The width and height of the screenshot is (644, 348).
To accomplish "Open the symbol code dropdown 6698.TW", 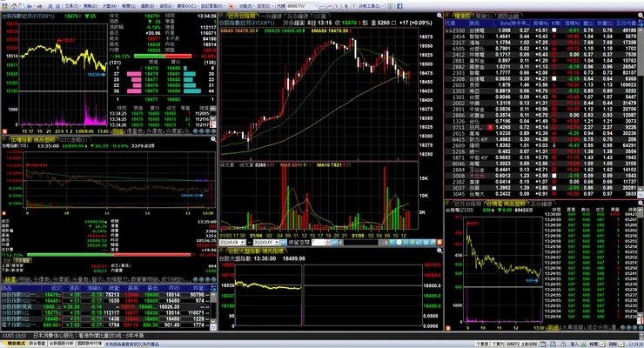I will coord(316,6).
